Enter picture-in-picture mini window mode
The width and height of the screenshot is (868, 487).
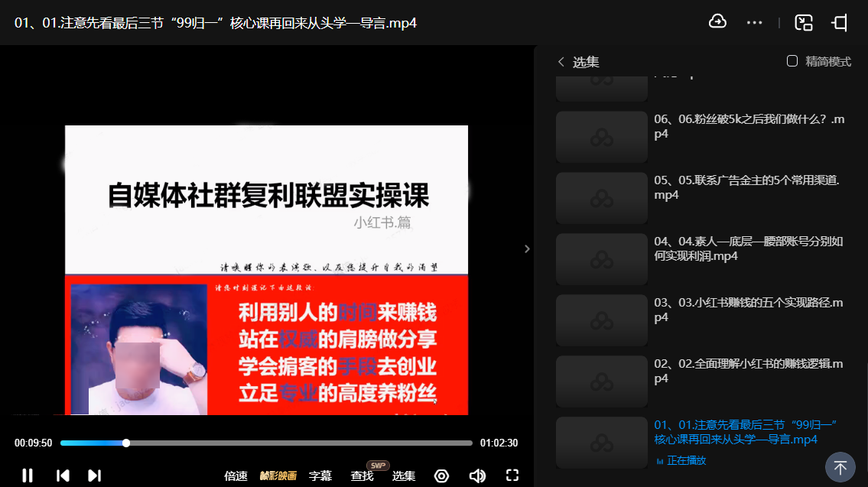click(x=803, y=22)
